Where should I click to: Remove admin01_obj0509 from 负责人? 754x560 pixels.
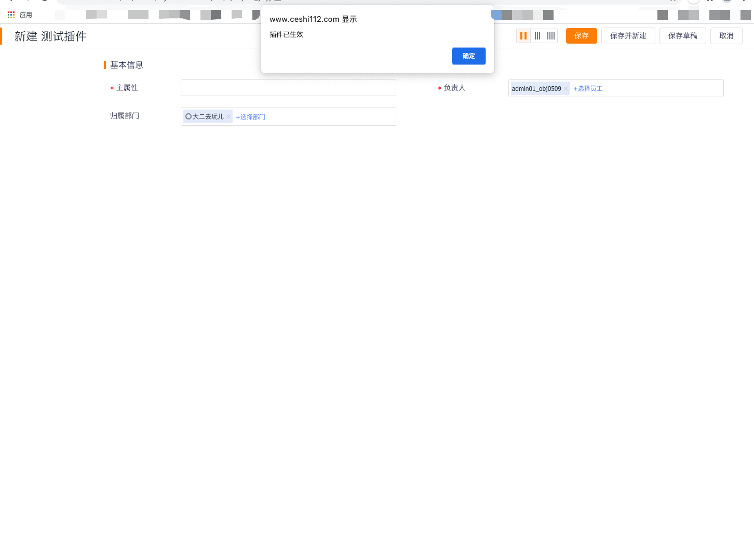pyautogui.click(x=566, y=89)
